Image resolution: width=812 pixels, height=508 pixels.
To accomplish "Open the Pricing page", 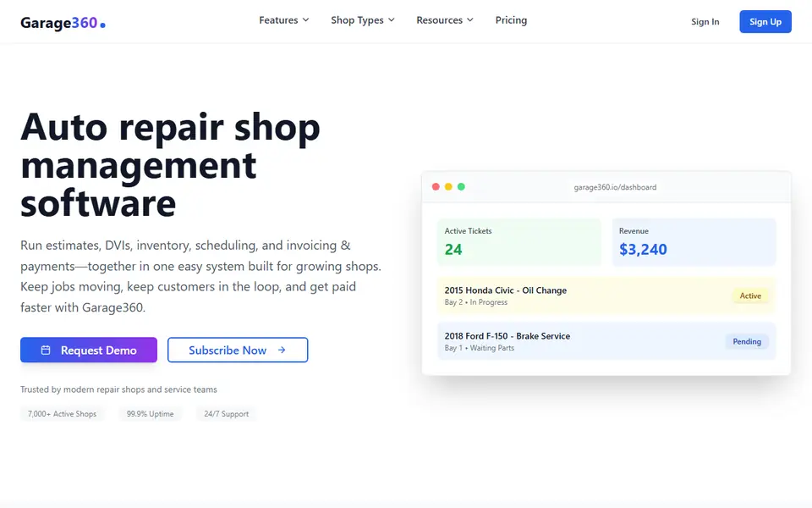I will point(511,20).
